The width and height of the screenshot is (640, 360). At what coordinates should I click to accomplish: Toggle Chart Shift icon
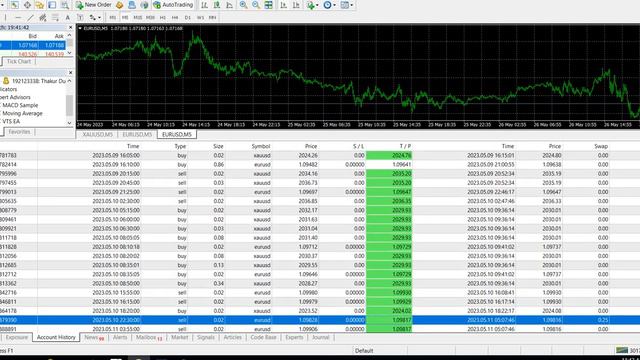click(x=296, y=5)
